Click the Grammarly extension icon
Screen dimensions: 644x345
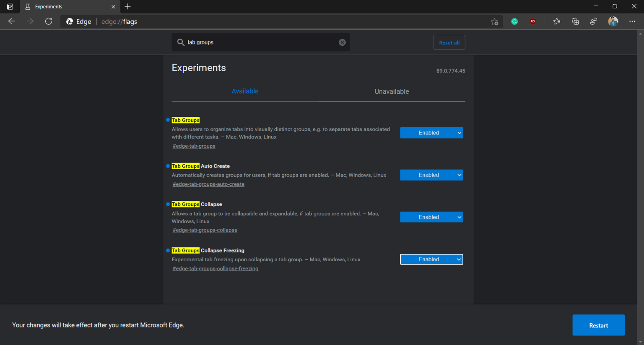[514, 21]
